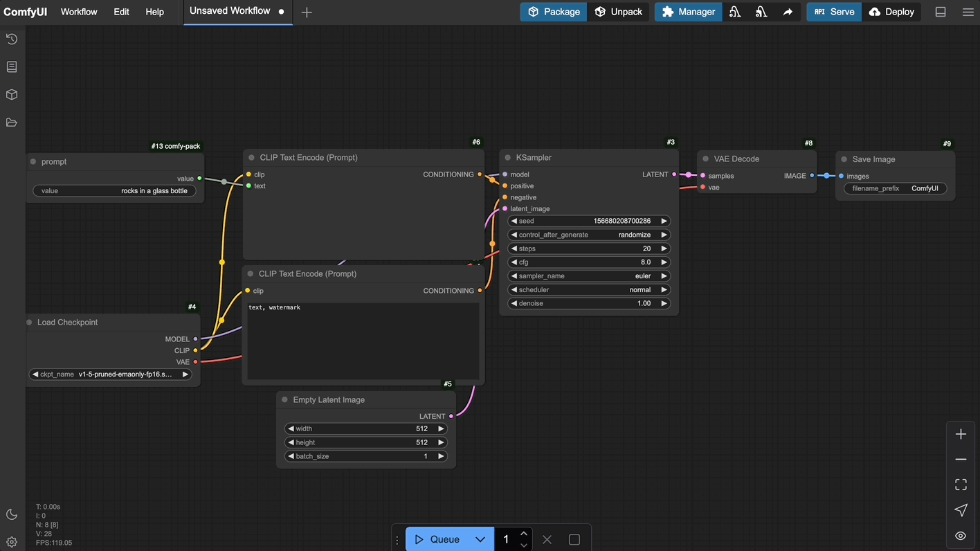Add a new workflow tab
Image resolution: width=980 pixels, height=551 pixels.
pyautogui.click(x=307, y=12)
